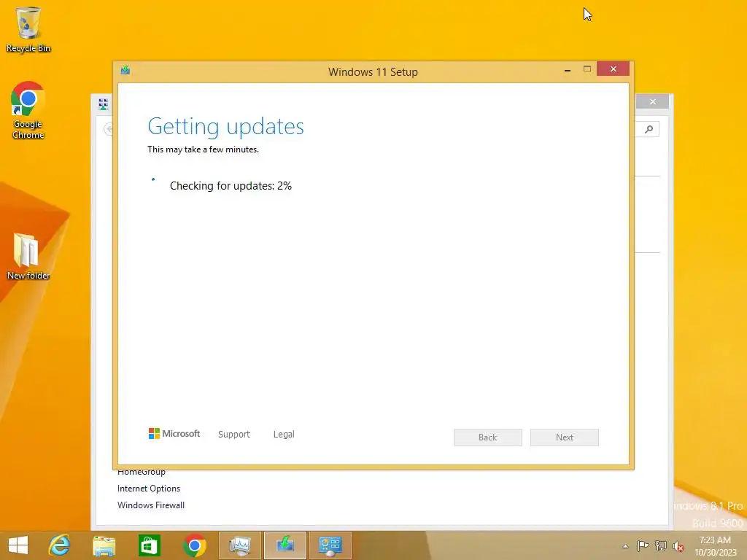Click the Windows 11 Setup title bar icon

coord(125,71)
